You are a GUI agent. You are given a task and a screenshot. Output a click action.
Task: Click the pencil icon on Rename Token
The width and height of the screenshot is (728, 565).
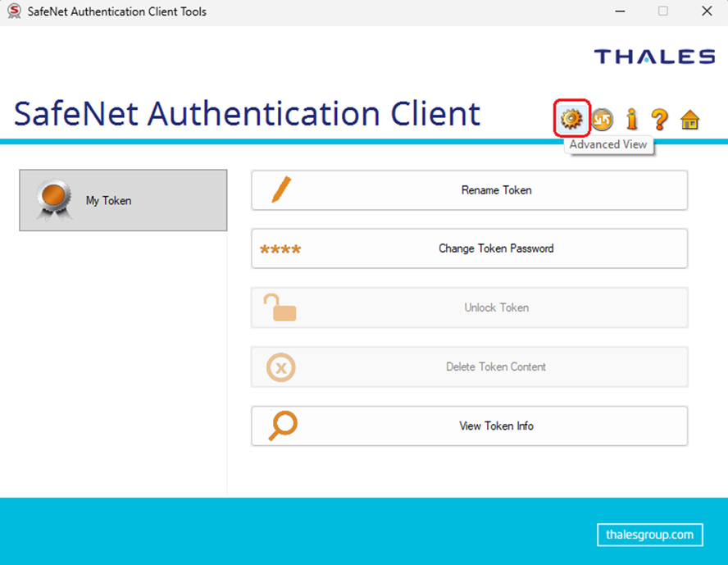281,189
